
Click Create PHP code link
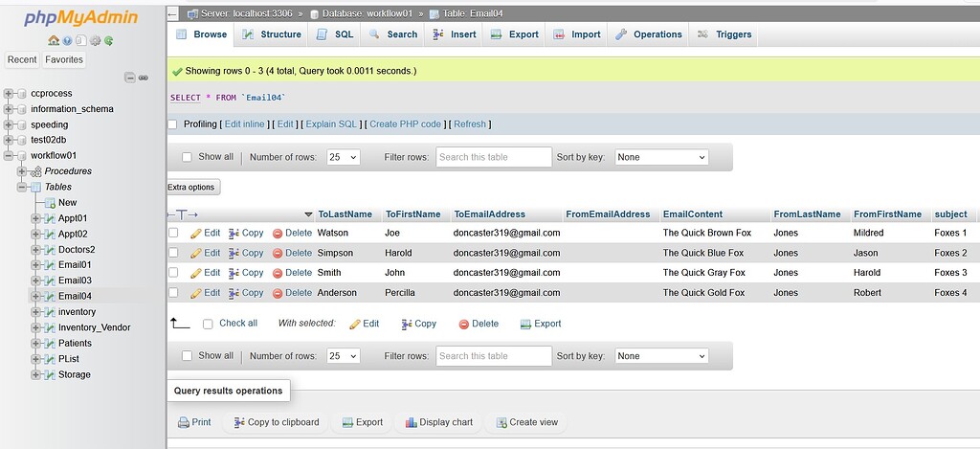pos(405,124)
